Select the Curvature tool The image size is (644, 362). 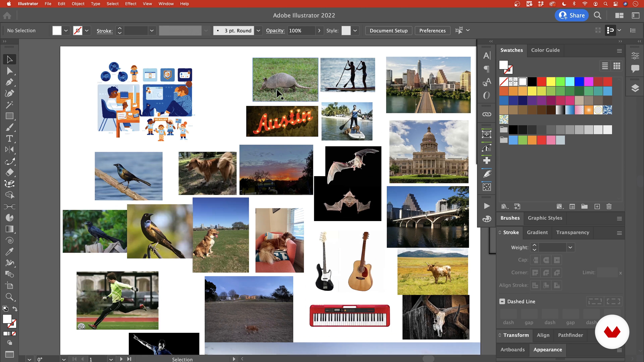click(x=10, y=94)
